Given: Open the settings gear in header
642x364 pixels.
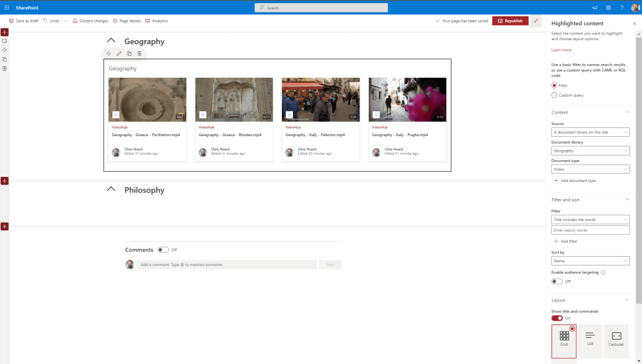Looking at the screenshot, I should [x=608, y=8].
